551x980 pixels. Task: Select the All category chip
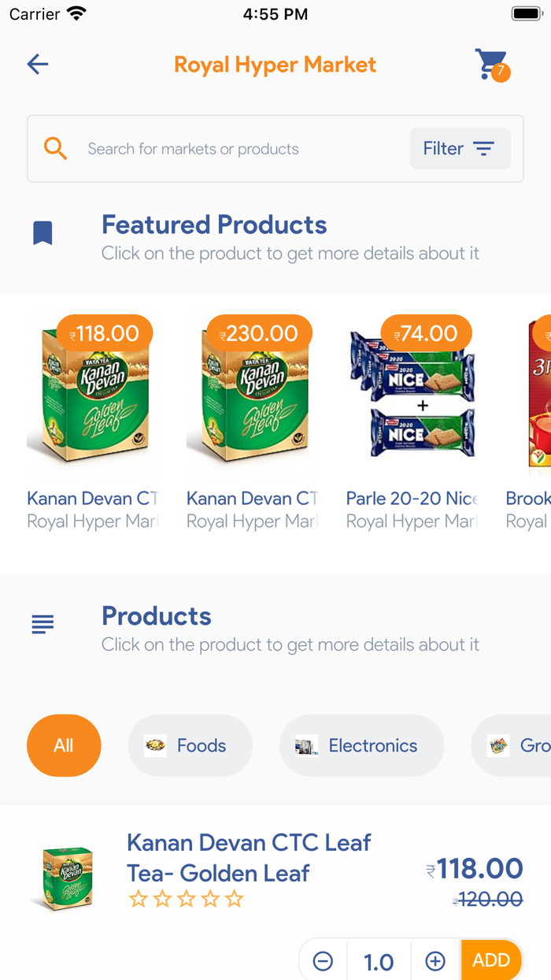pyautogui.click(x=64, y=745)
